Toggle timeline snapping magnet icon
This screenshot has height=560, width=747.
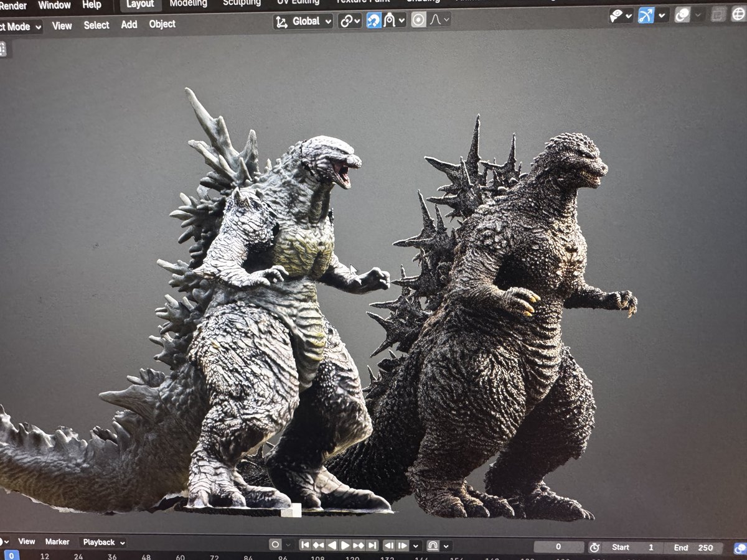[x=433, y=546]
